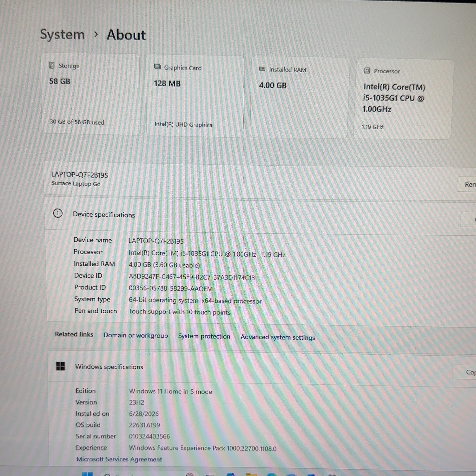Rename this PC with the Rename button
This screenshot has width=476, height=476.
pyautogui.click(x=466, y=184)
